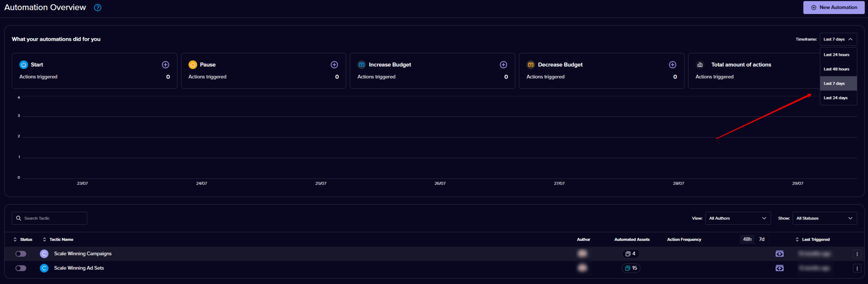
Task: Click author avatar in Scale Winning Ad Sets row
Action: pos(583,268)
